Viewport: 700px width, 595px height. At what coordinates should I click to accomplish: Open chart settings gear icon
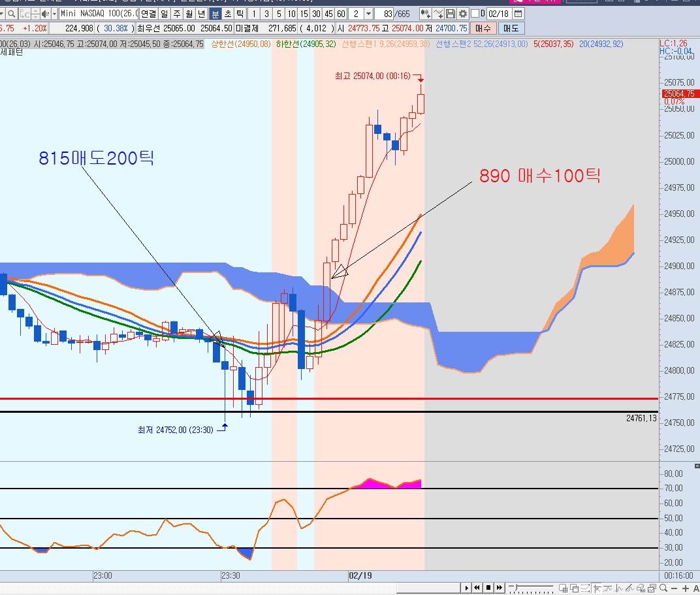(463, 14)
